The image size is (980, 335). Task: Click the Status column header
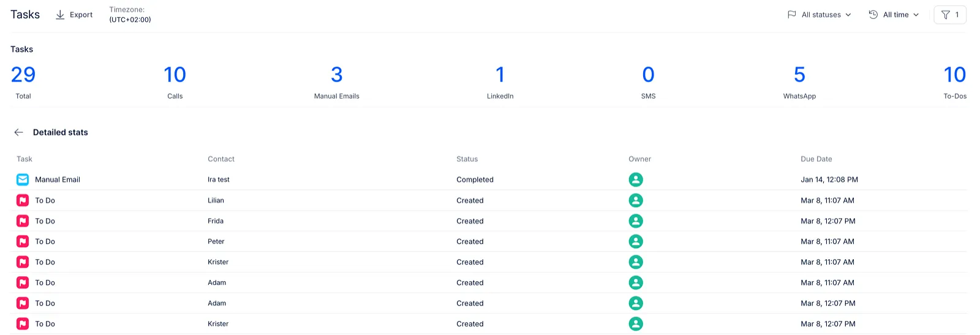pos(467,159)
